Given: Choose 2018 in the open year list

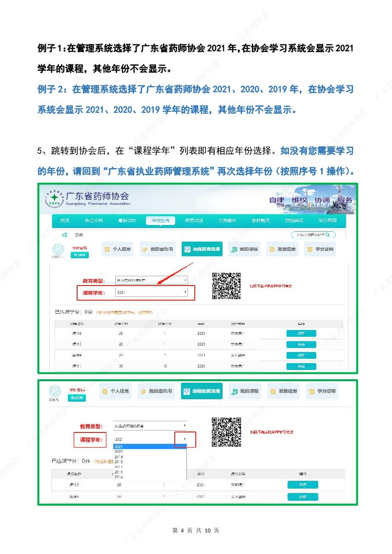Looking at the screenshot, I should pos(149,462).
